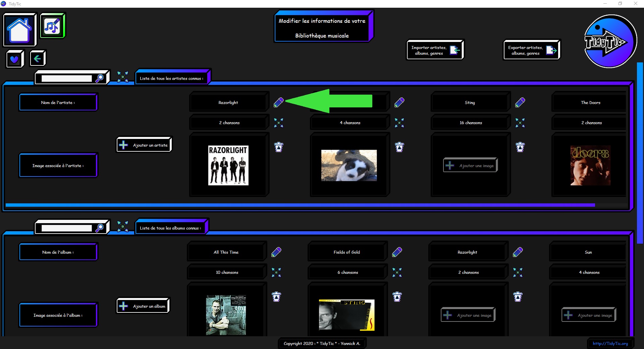644x349 pixels.
Task: Click 'Ajouter un artiste' button
Action: click(x=144, y=145)
